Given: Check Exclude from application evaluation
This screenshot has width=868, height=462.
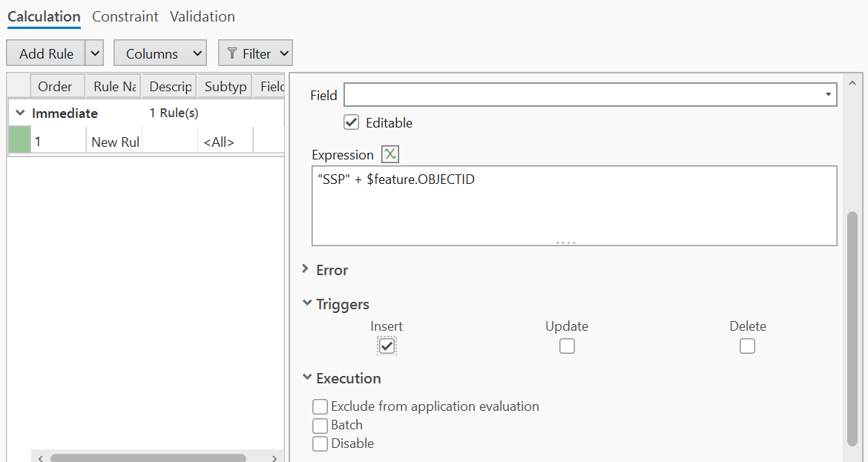Looking at the screenshot, I should click(x=320, y=406).
